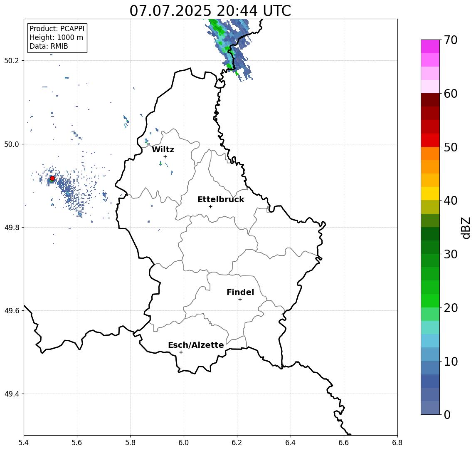Click the latitude axis label 49.8
Screen dimensions: 476x451
coord(11,227)
